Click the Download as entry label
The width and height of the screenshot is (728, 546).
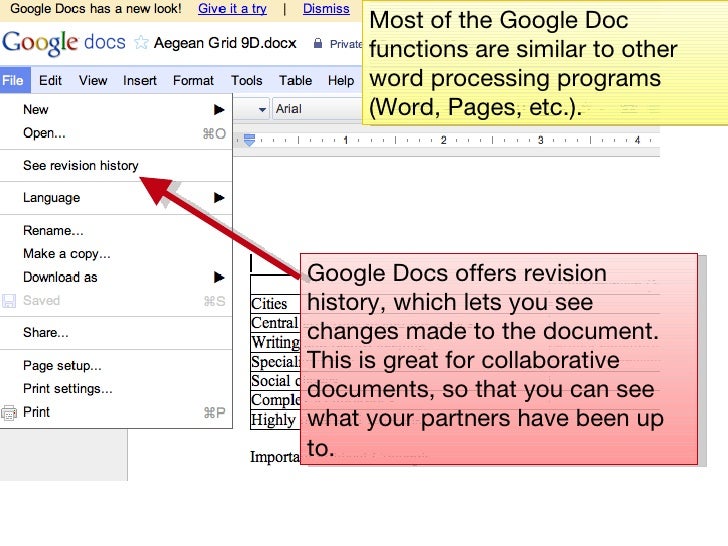(x=60, y=277)
